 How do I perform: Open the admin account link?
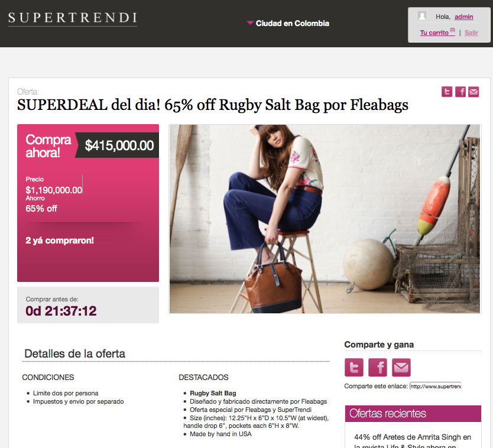click(x=464, y=17)
